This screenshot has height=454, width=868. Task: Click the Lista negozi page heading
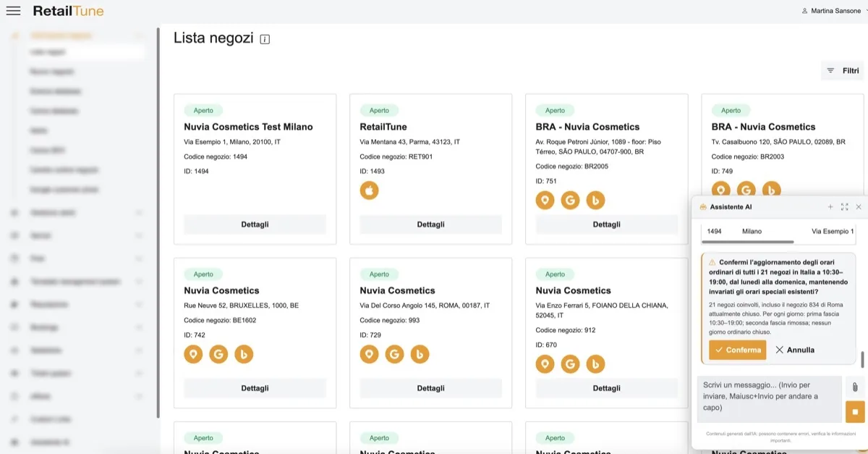click(x=213, y=38)
